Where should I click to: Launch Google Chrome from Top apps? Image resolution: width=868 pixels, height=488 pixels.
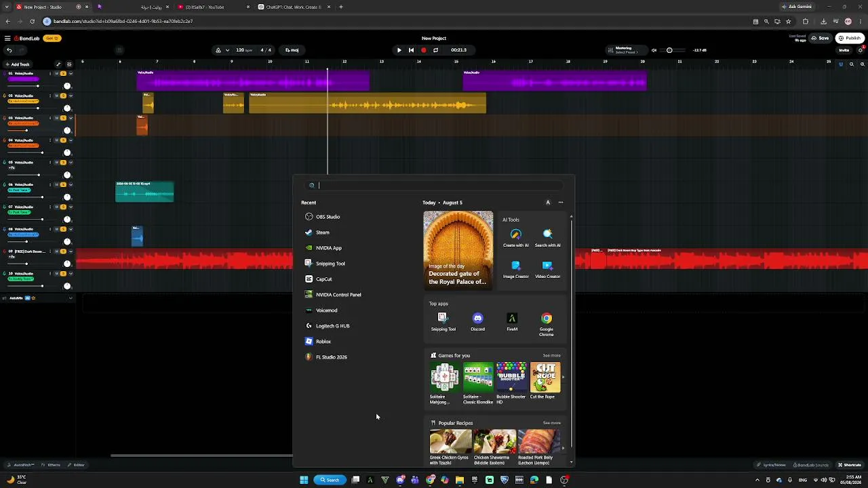pyautogui.click(x=546, y=325)
